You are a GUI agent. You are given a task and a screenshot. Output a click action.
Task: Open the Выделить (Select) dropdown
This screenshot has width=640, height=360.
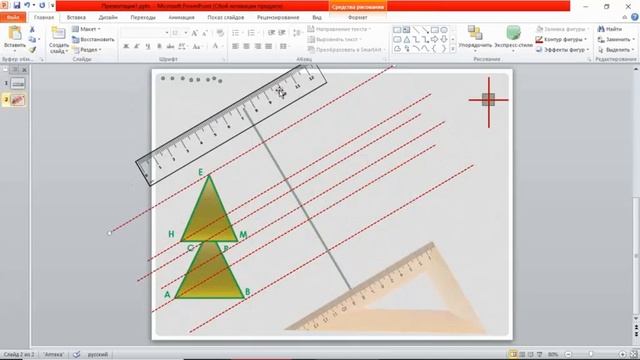tap(616, 49)
